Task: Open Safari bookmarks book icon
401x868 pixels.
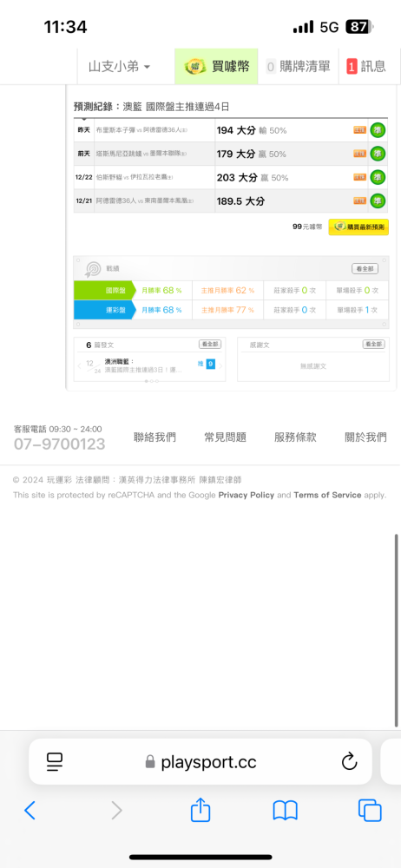Action: [286, 811]
